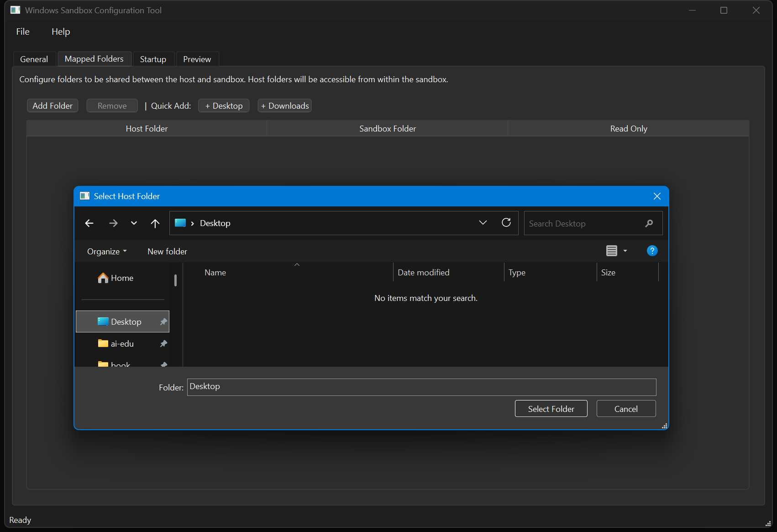Switch to the Startup tab

pos(153,59)
